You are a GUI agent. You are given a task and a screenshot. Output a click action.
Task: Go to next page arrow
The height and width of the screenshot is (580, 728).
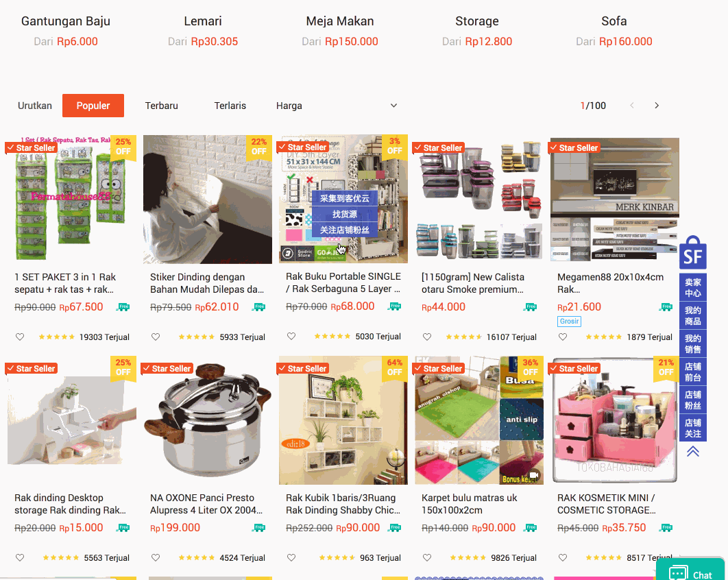[x=657, y=106]
